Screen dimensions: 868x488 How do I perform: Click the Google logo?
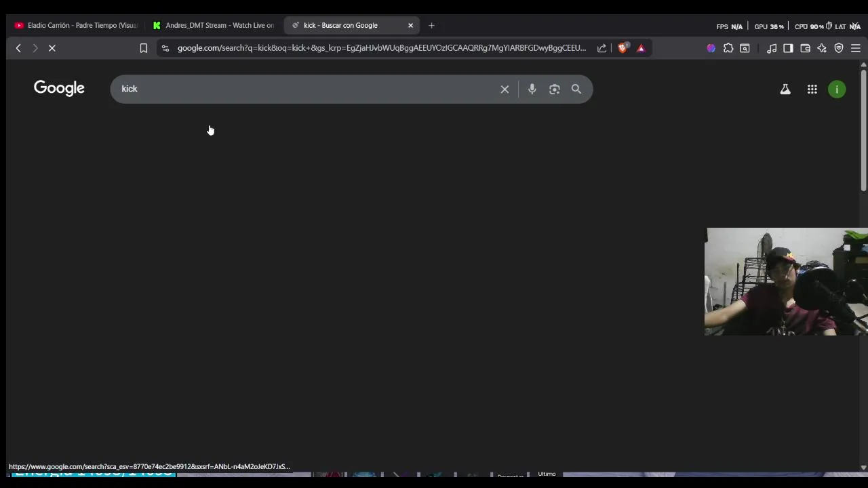click(59, 88)
